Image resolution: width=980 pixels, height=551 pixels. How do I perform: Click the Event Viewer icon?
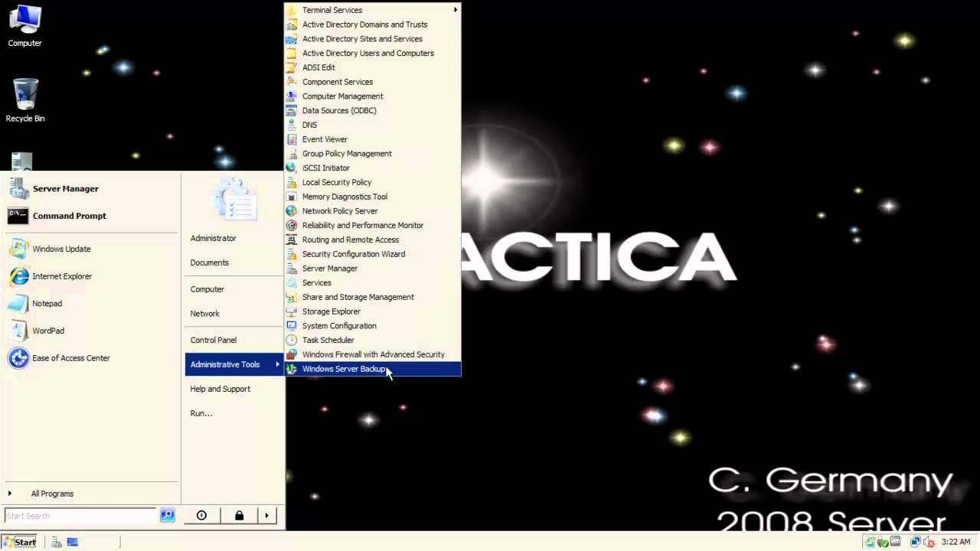point(291,139)
